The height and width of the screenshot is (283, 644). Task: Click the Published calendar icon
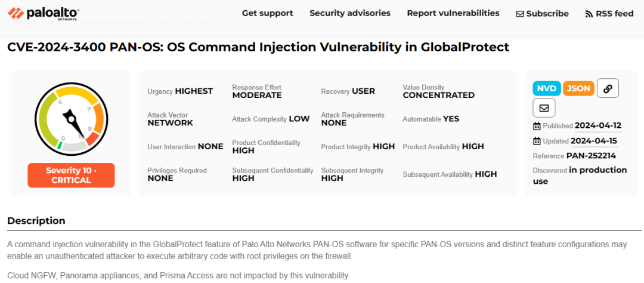(537, 126)
